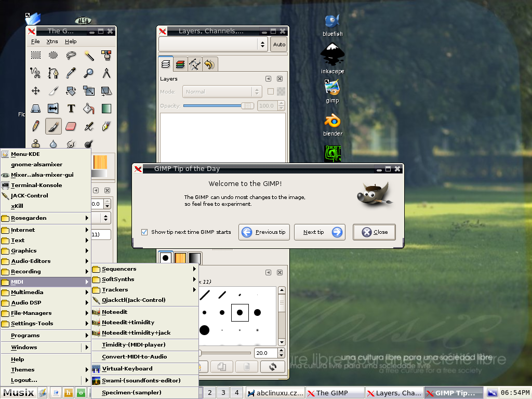Select the Zoom magnifier tool
This screenshot has width=532, height=399.
(89, 73)
